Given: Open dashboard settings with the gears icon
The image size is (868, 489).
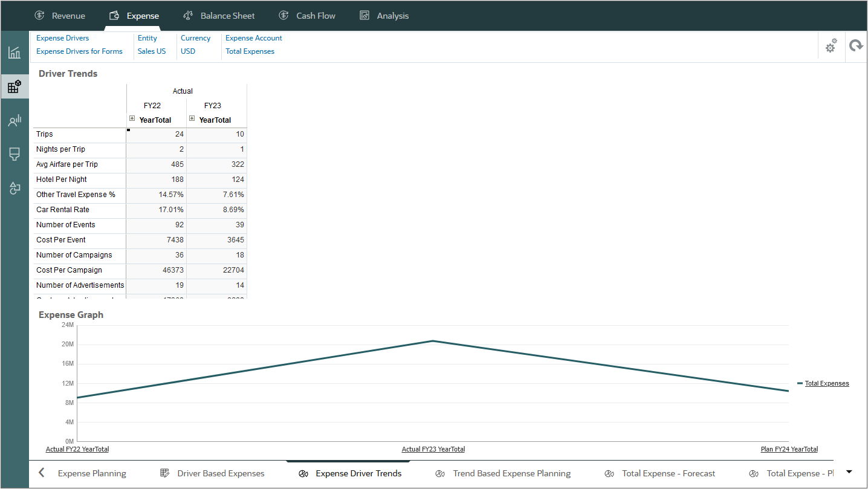Looking at the screenshot, I should point(831,45).
